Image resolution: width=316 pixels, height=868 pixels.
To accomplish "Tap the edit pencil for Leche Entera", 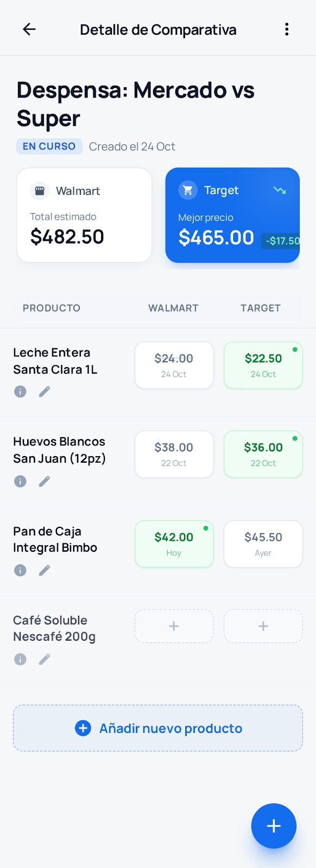I will coord(44,391).
